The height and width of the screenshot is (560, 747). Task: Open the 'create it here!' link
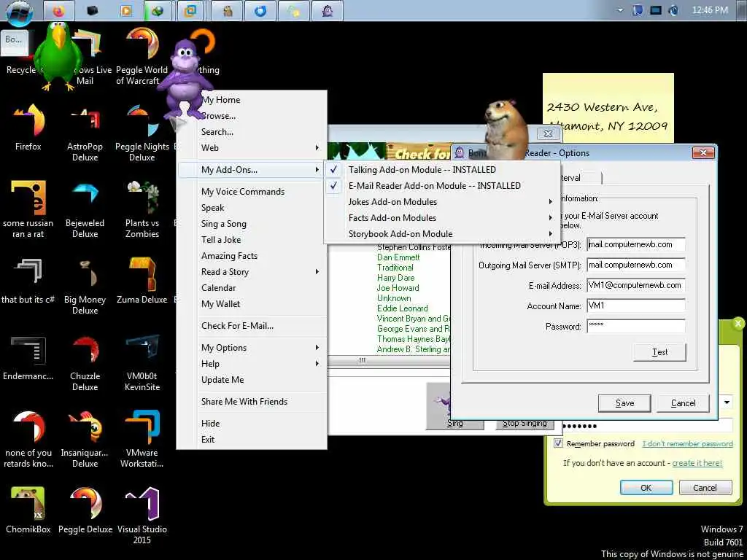click(697, 463)
